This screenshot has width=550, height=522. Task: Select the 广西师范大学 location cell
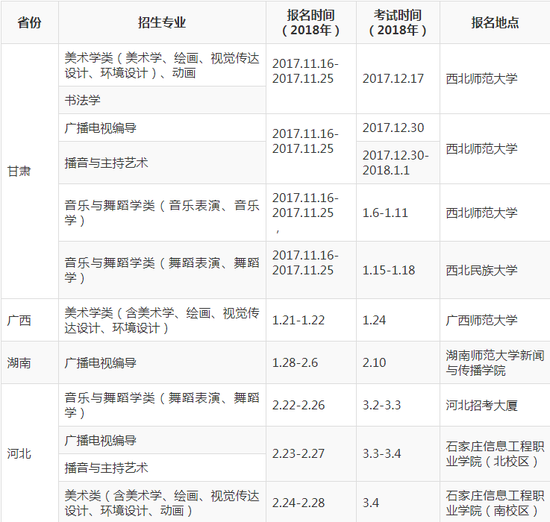click(x=495, y=320)
